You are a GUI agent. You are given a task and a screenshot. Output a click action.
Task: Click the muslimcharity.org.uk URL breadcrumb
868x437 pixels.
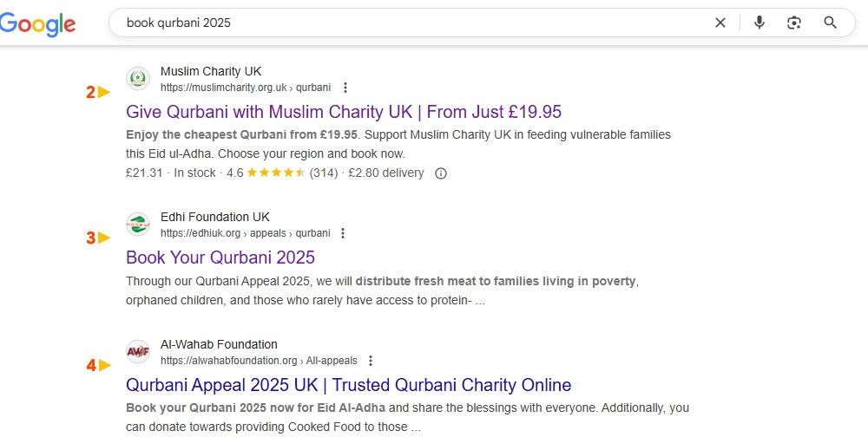tap(246, 88)
